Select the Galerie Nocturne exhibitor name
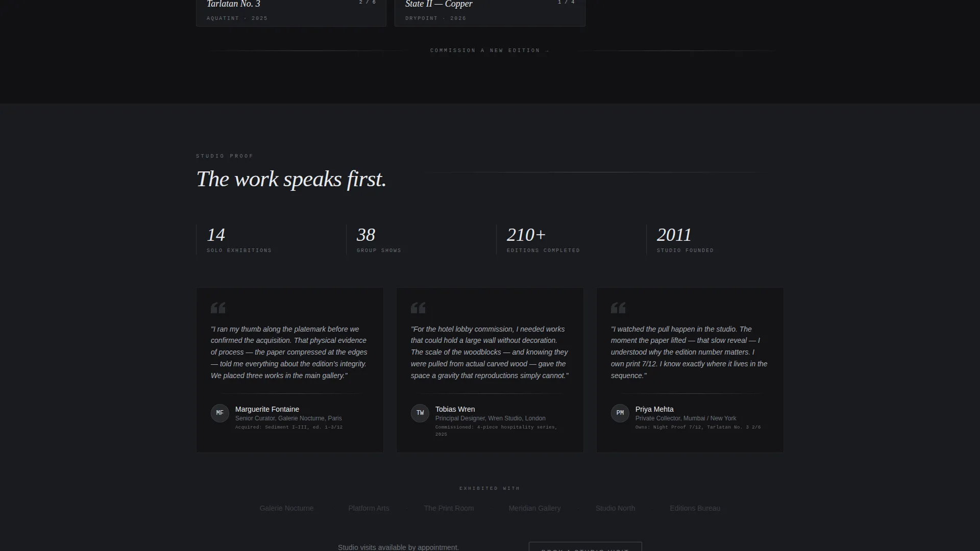 (x=286, y=508)
